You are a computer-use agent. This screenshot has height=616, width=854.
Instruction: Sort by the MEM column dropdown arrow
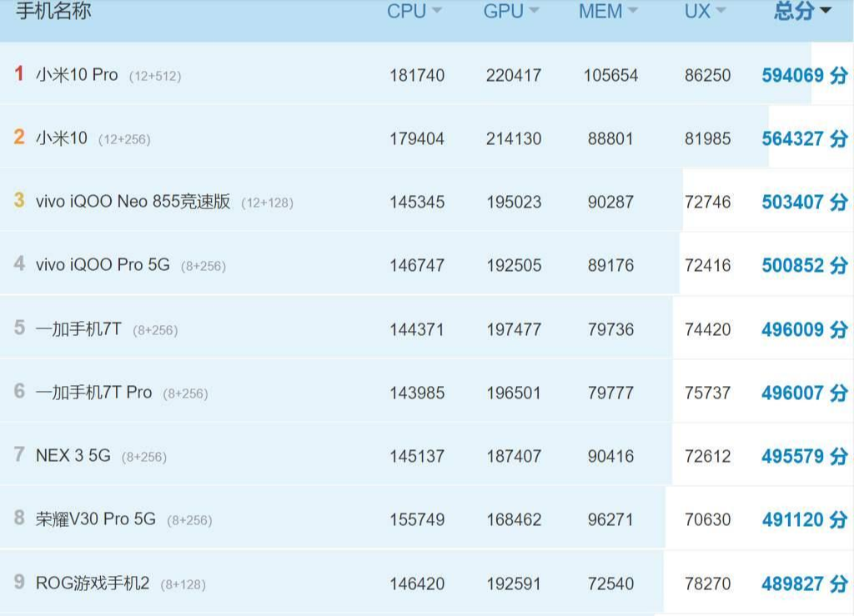click(x=632, y=10)
